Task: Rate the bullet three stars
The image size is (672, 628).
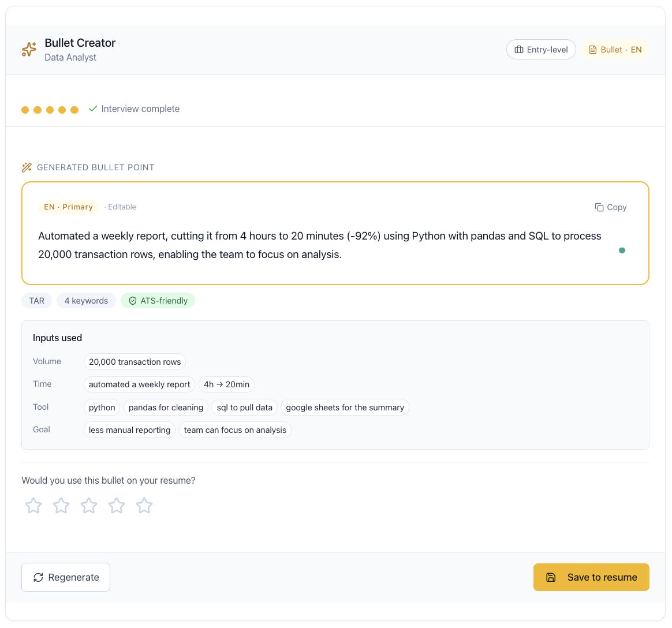Action: (89, 506)
